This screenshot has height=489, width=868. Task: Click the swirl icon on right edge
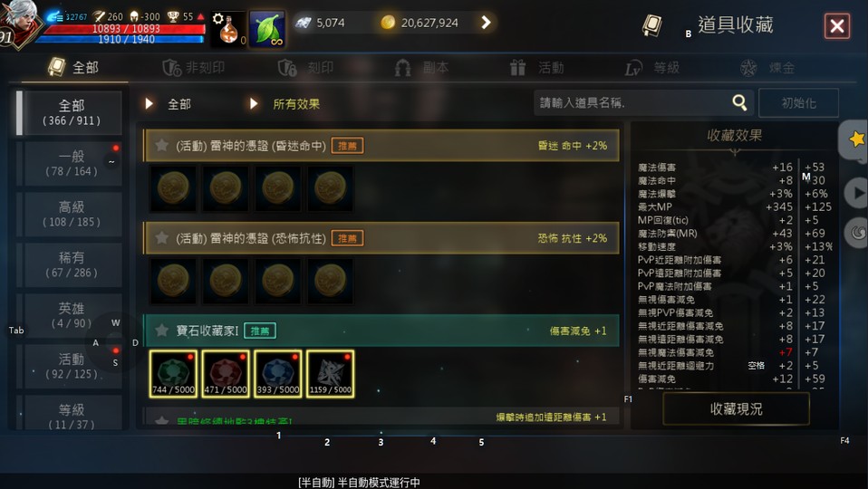tap(857, 233)
